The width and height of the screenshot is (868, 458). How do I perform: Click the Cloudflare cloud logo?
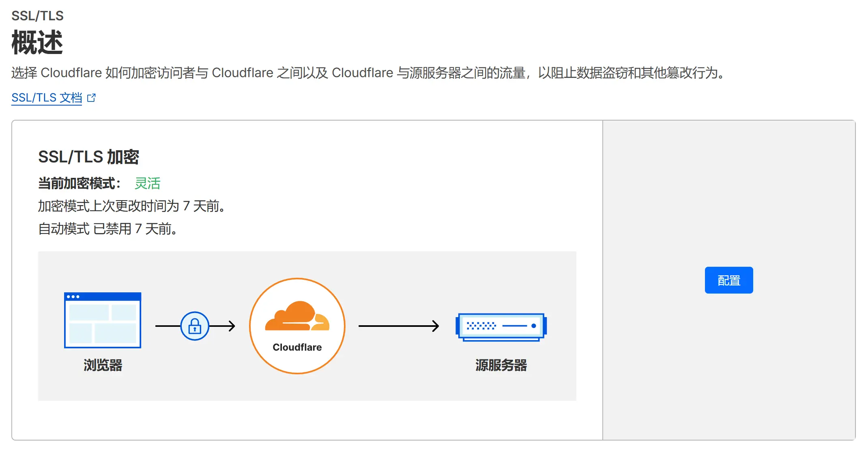[297, 316]
